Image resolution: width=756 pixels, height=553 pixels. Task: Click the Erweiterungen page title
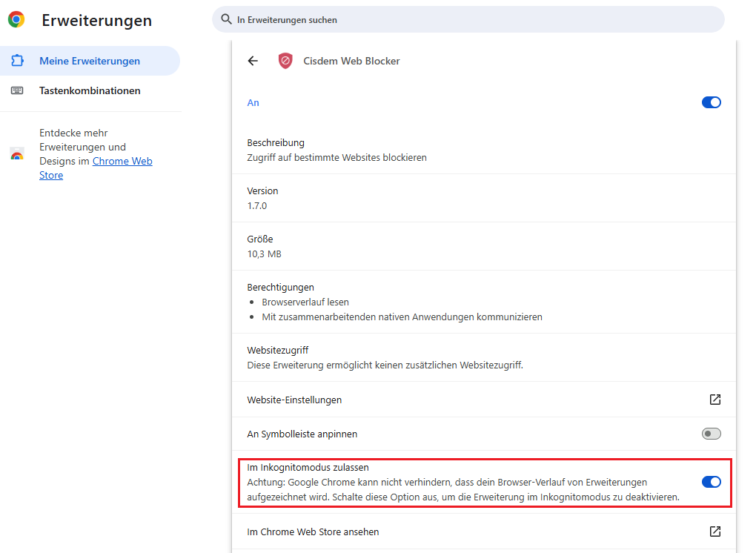coord(96,21)
